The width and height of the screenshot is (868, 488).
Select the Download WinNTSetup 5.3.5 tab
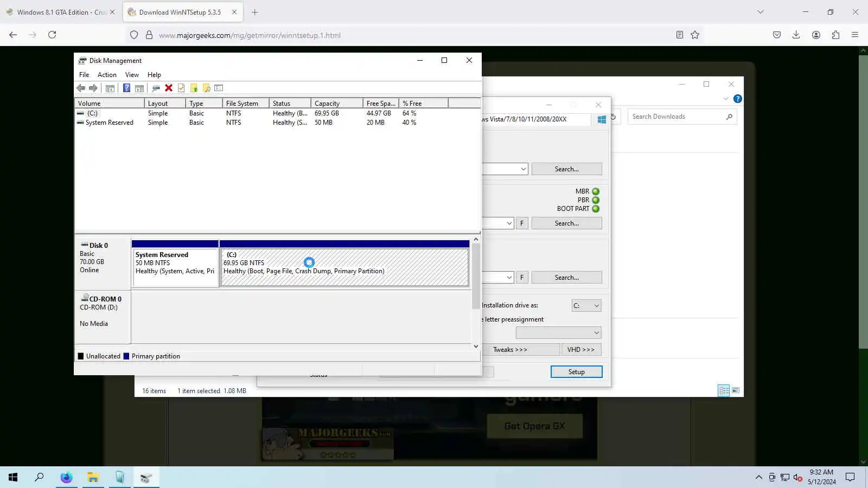pyautogui.click(x=183, y=12)
